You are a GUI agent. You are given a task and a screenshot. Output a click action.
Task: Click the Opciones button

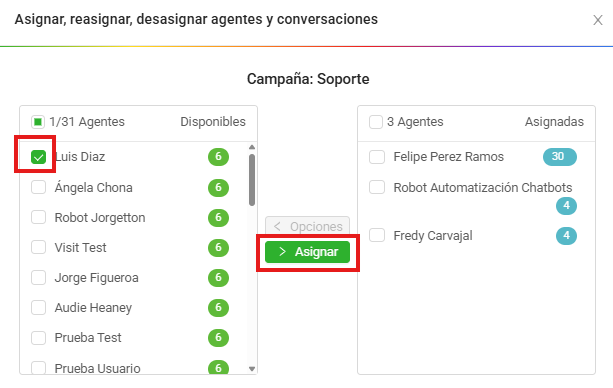(x=307, y=226)
